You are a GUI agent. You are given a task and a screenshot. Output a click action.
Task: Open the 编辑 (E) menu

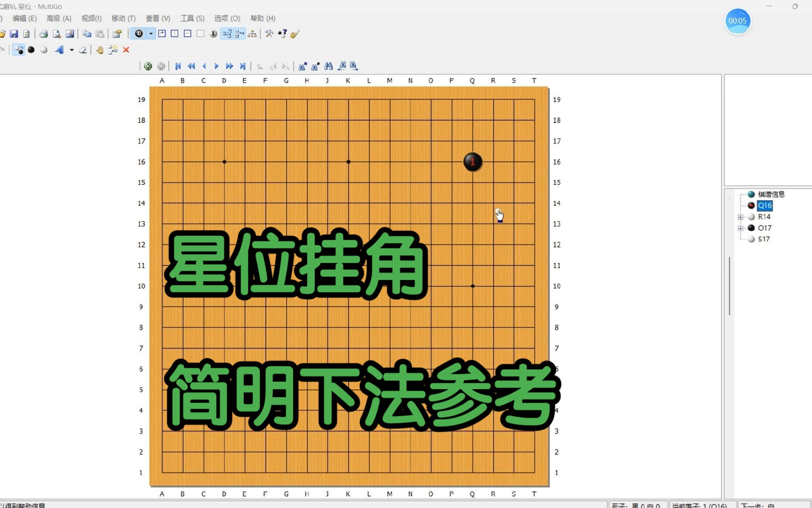click(x=24, y=18)
